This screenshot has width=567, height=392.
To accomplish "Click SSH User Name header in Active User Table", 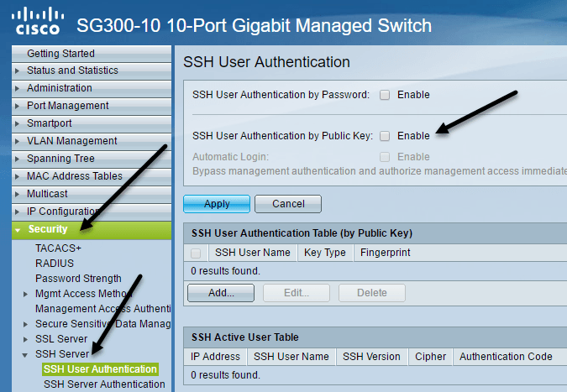I will [x=291, y=357].
